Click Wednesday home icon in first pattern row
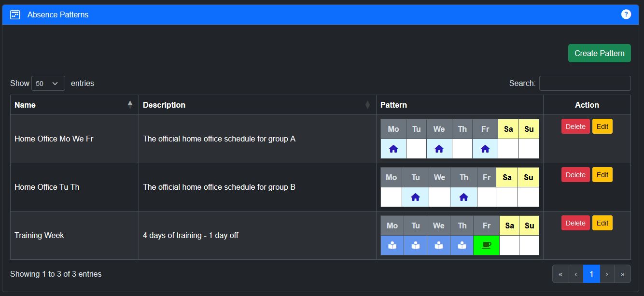Image resolution: width=644 pixels, height=296 pixels. 439,149
